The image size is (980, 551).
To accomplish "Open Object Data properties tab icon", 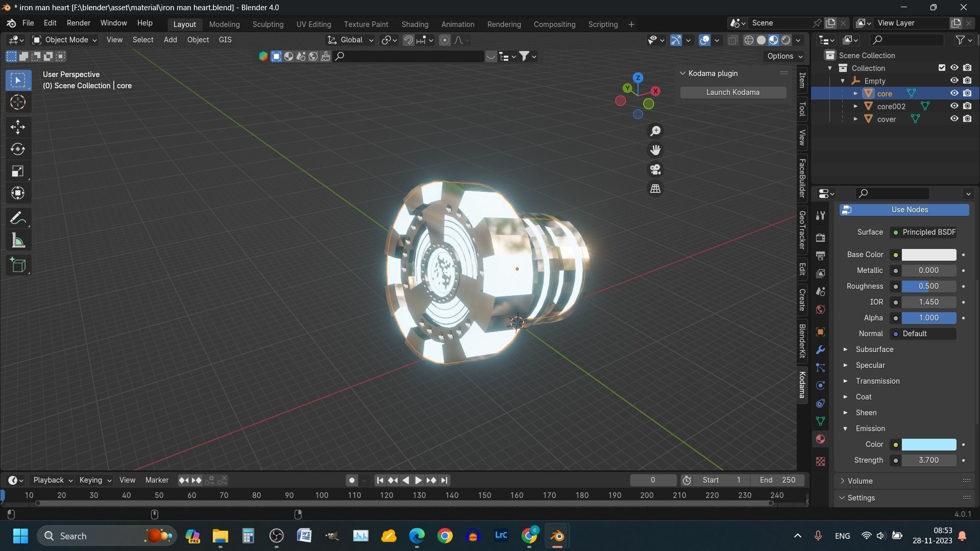I will (820, 421).
